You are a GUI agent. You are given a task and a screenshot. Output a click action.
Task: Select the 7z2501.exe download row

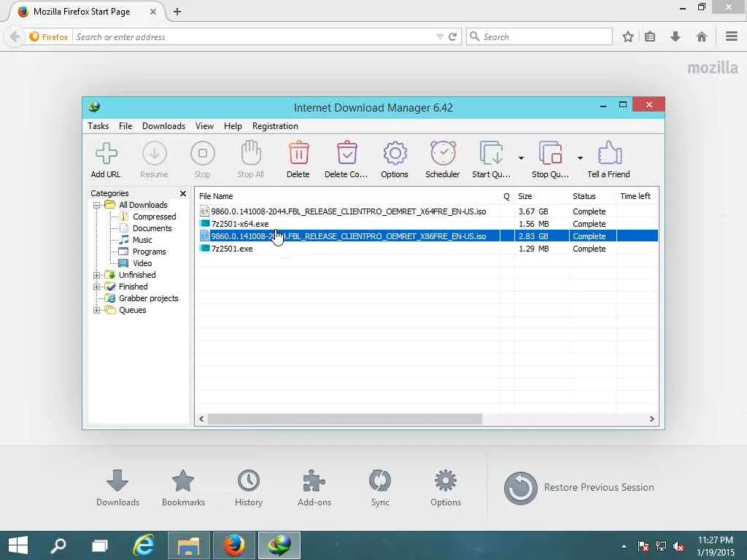click(427, 249)
